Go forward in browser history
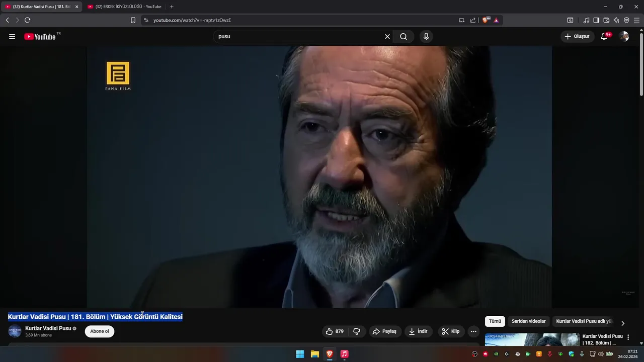The image size is (644, 362). point(17,20)
